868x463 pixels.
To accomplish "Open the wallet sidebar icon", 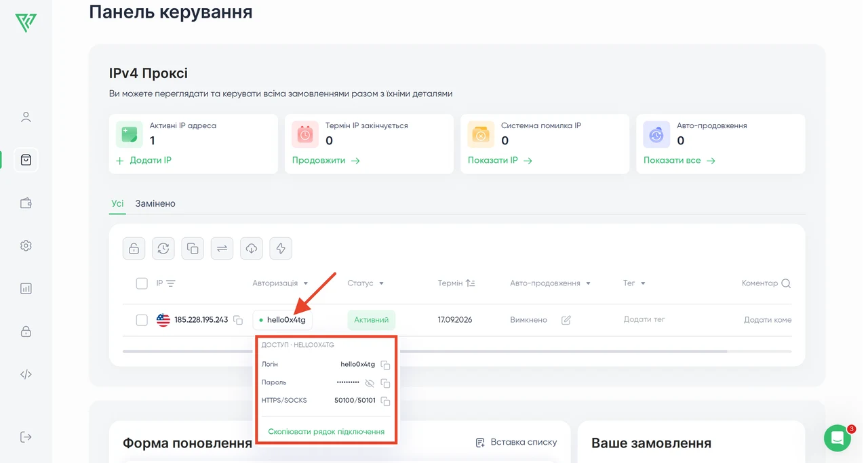I will 26,203.
